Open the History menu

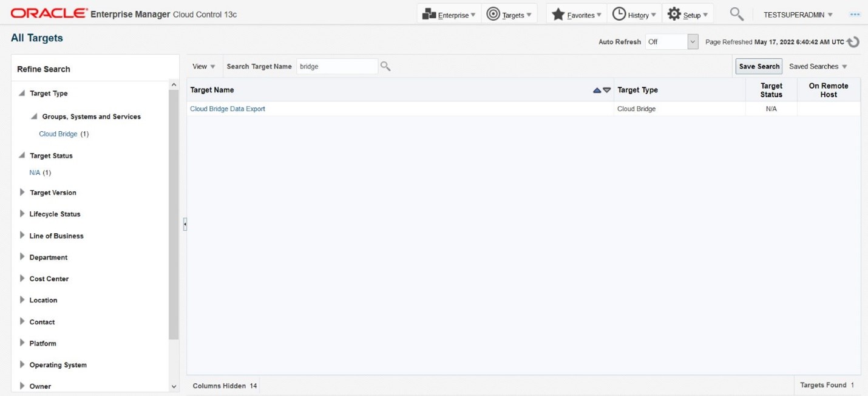point(634,15)
